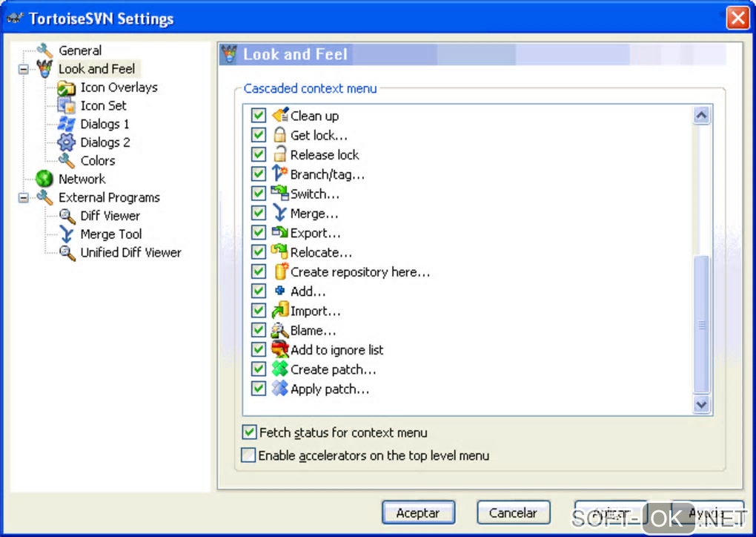Disable Fetch status for context menu

(249, 432)
